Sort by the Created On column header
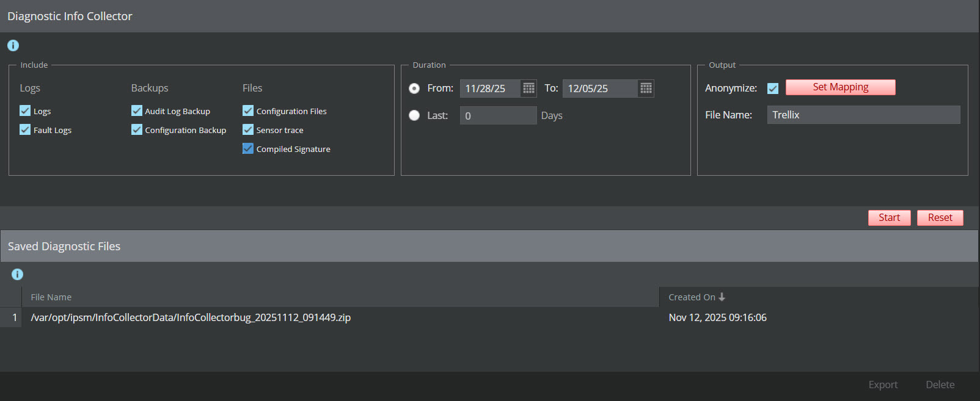 pyautogui.click(x=819, y=297)
